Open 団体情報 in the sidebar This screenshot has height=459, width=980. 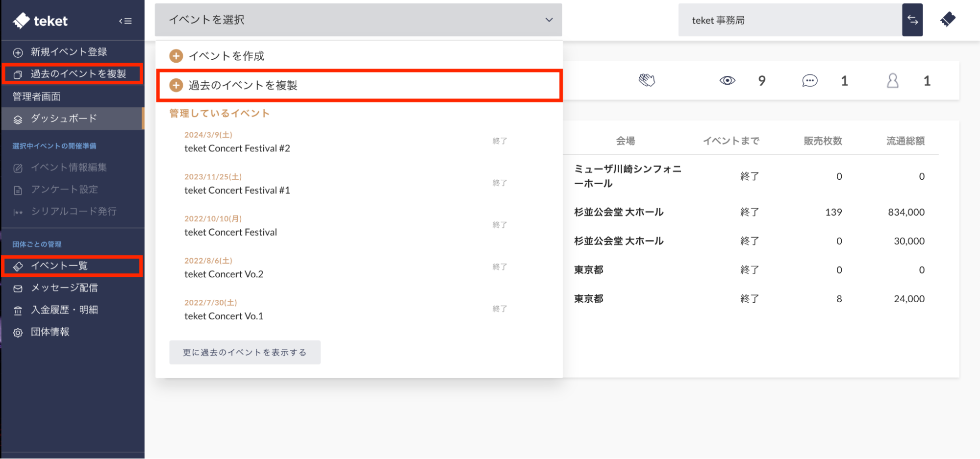click(x=73, y=332)
